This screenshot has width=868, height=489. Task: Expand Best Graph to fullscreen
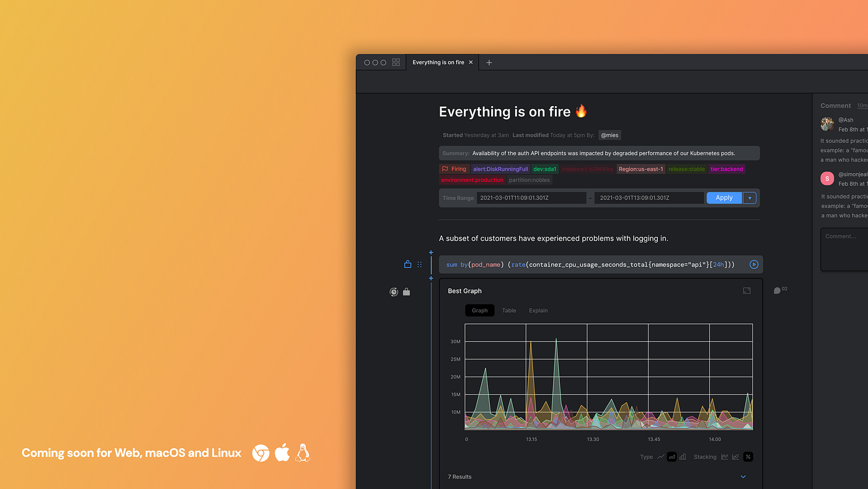[x=747, y=290]
